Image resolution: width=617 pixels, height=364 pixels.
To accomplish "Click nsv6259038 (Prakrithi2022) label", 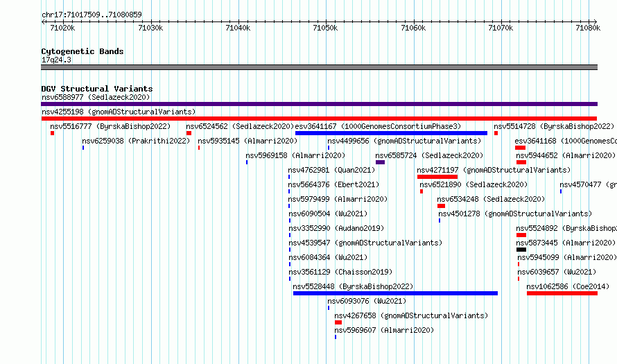I will (136, 141).
